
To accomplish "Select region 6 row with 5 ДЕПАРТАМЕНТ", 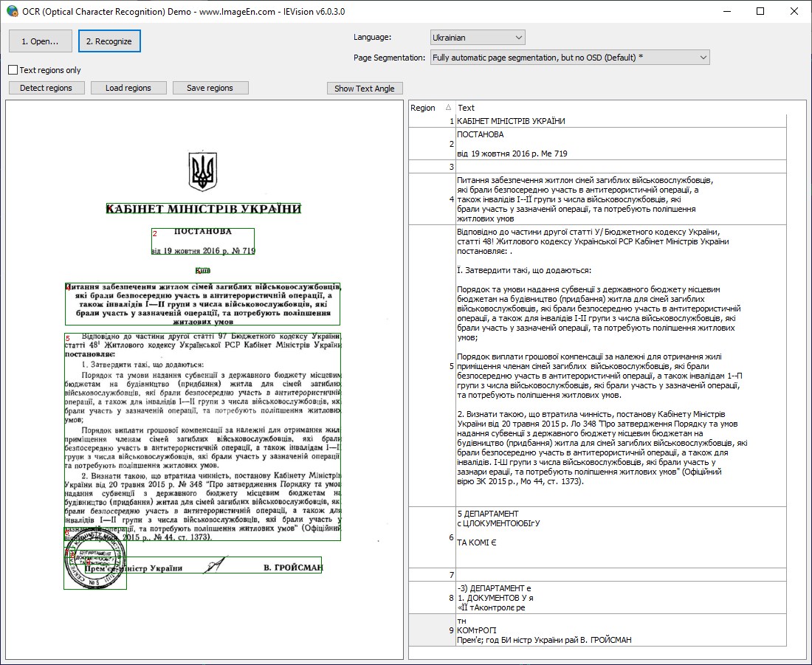I will [598, 537].
